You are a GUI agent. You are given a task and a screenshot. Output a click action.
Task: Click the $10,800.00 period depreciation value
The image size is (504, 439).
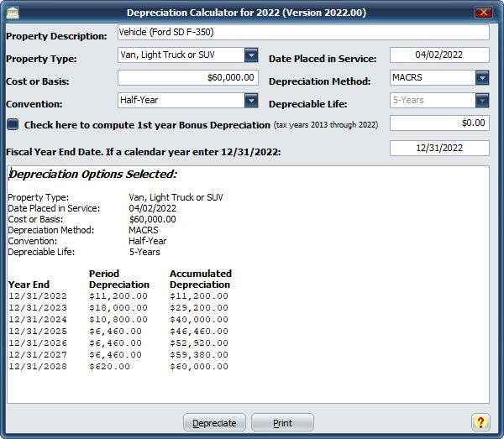(x=118, y=320)
